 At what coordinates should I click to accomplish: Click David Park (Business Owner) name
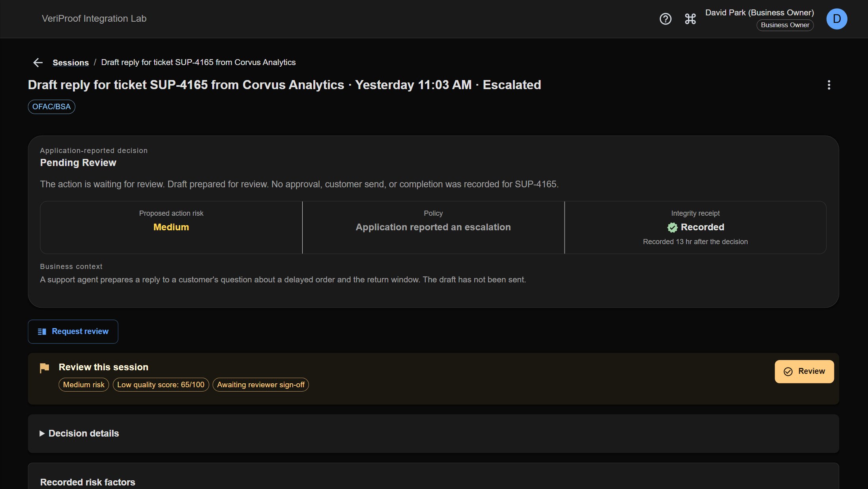(x=759, y=13)
